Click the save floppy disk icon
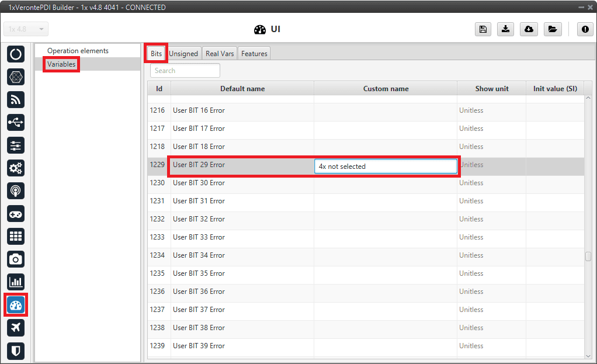This screenshot has width=597, height=364. point(483,29)
